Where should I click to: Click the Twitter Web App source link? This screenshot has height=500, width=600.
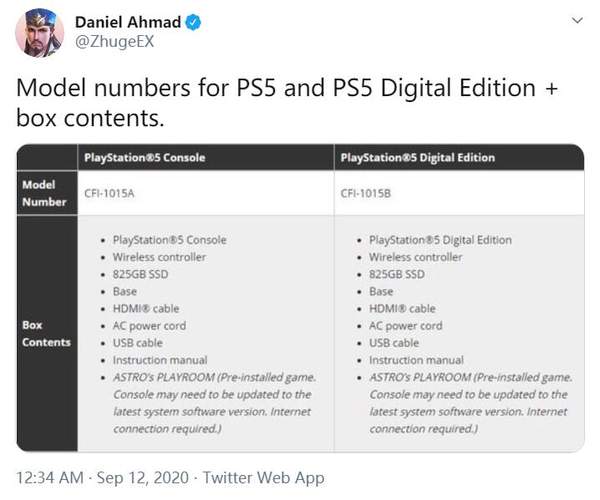[x=264, y=478]
